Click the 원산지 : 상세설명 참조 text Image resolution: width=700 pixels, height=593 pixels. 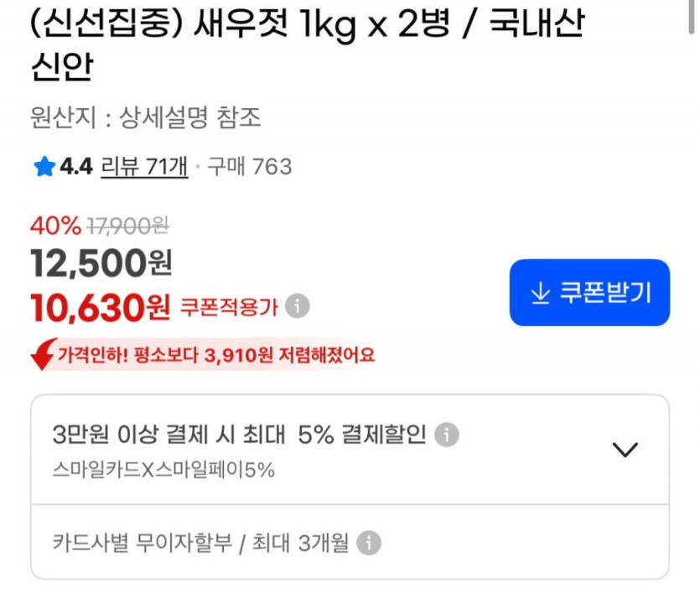[145, 118]
